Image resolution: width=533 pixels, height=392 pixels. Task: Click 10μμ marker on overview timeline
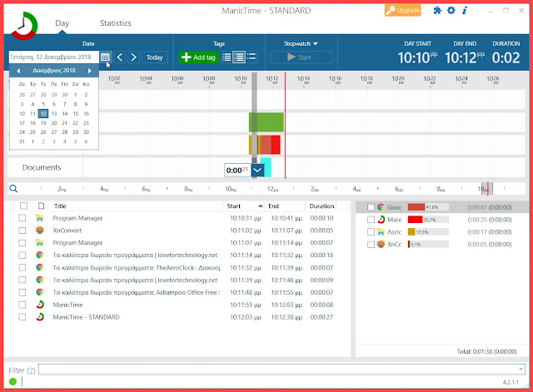(483, 189)
